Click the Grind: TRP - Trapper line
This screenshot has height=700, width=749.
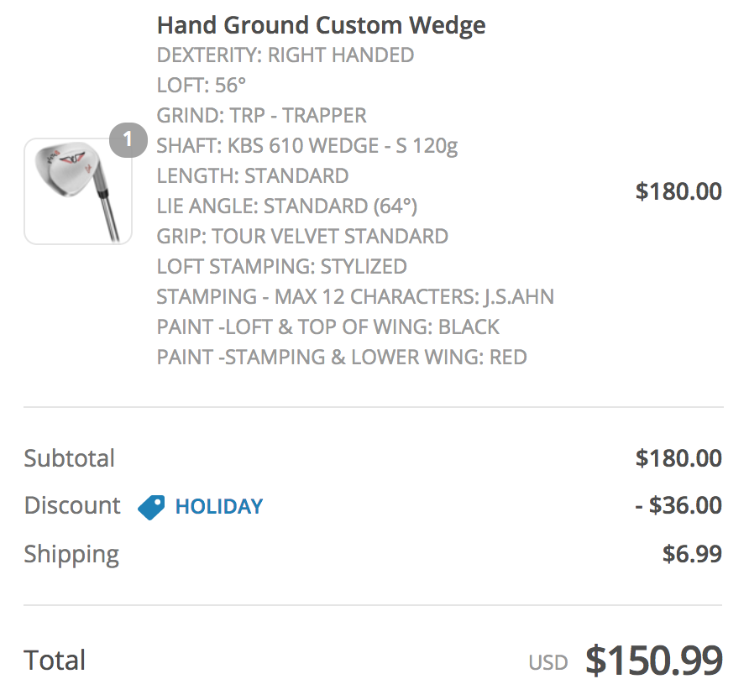point(261,116)
